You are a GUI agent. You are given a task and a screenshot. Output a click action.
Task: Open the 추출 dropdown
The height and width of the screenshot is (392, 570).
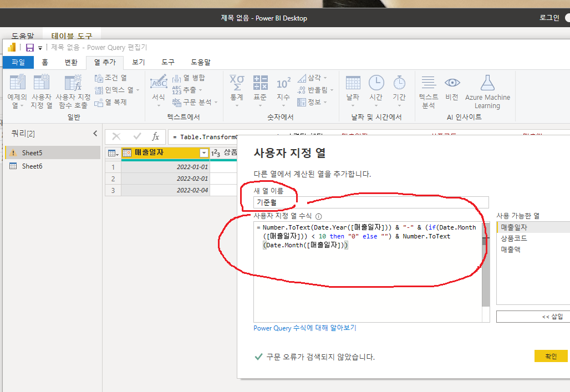pos(187,90)
